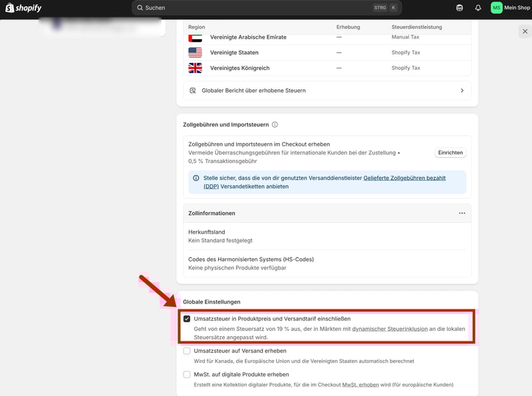Follow the Gelieferte Zollgebühren bezahlt (DDP) link
532x396 pixels.
[x=404, y=178]
